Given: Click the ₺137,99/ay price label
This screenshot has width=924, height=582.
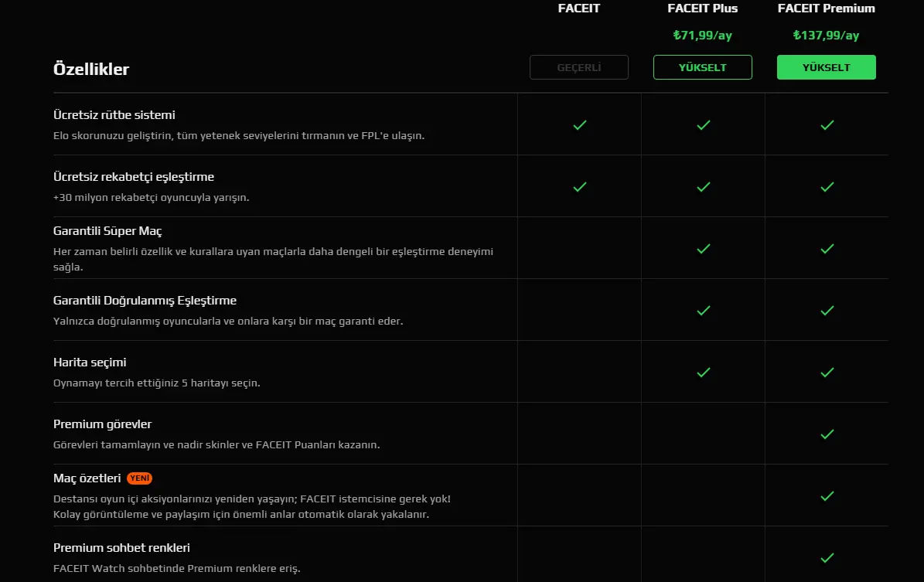Looking at the screenshot, I should pos(826,36).
